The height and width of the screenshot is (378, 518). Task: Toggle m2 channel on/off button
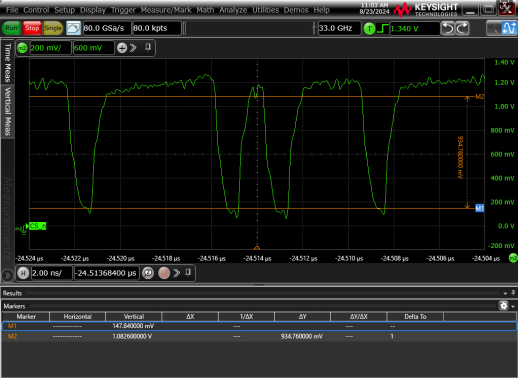[x=22, y=48]
